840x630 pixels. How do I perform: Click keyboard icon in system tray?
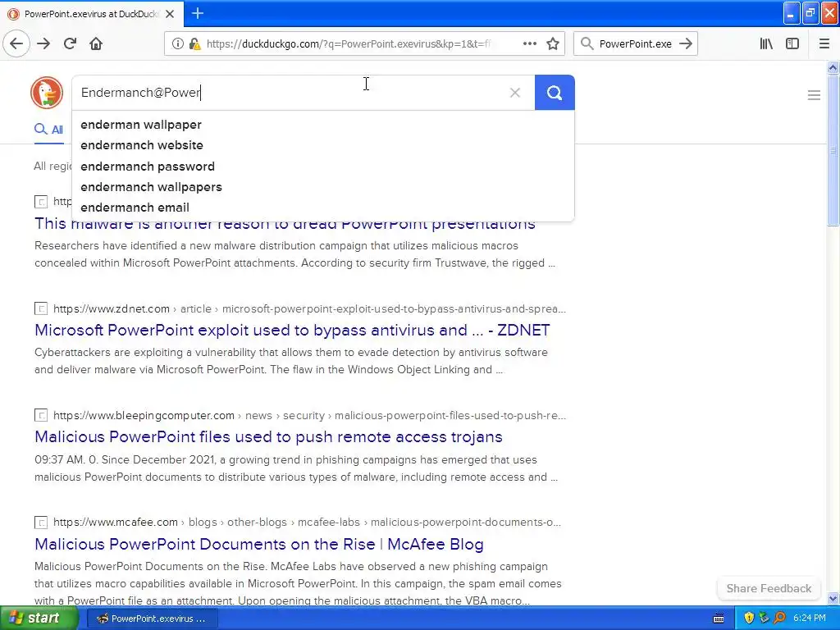click(719, 619)
